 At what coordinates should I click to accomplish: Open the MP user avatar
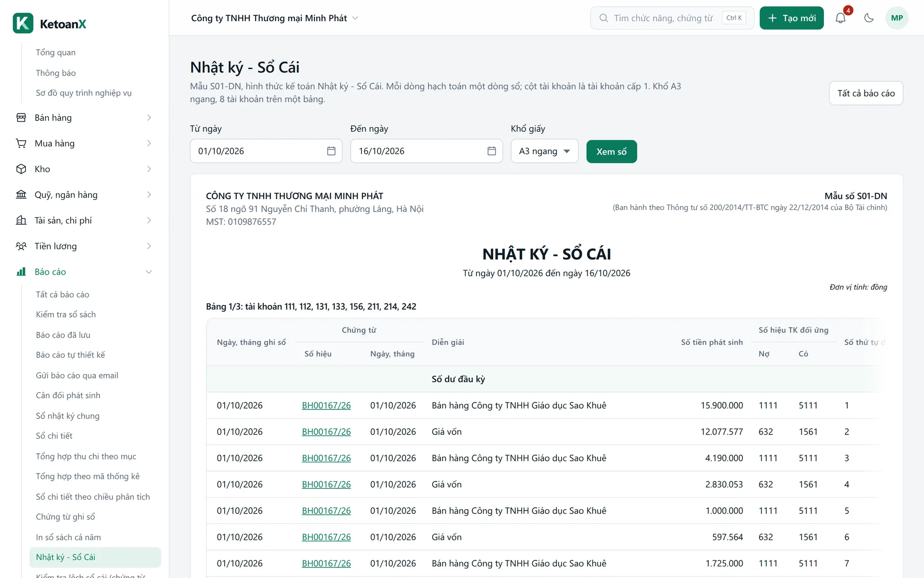897,18
